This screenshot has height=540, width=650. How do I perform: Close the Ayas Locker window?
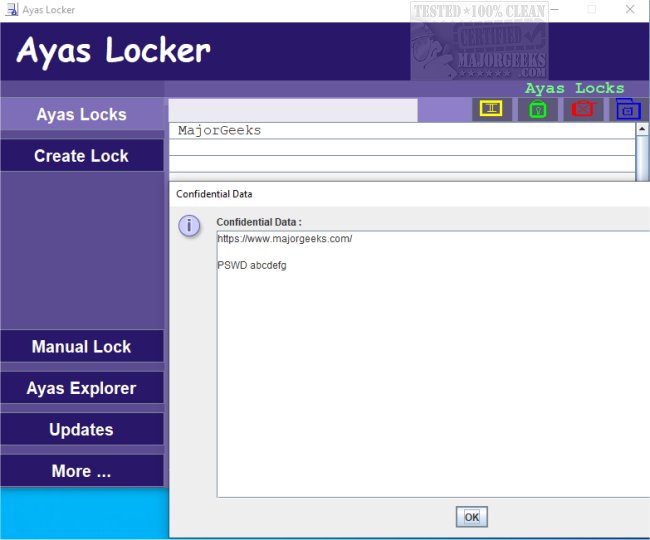coord(630,10)
